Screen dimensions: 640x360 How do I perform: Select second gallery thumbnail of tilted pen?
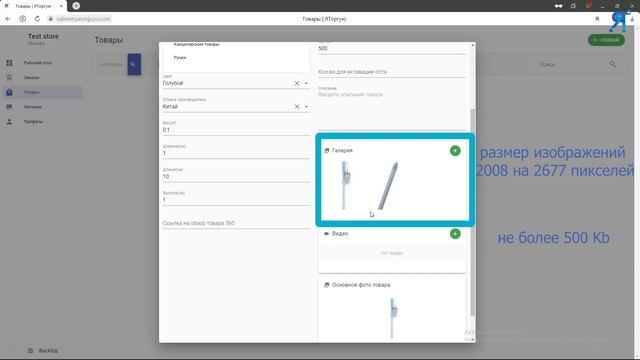388,186
